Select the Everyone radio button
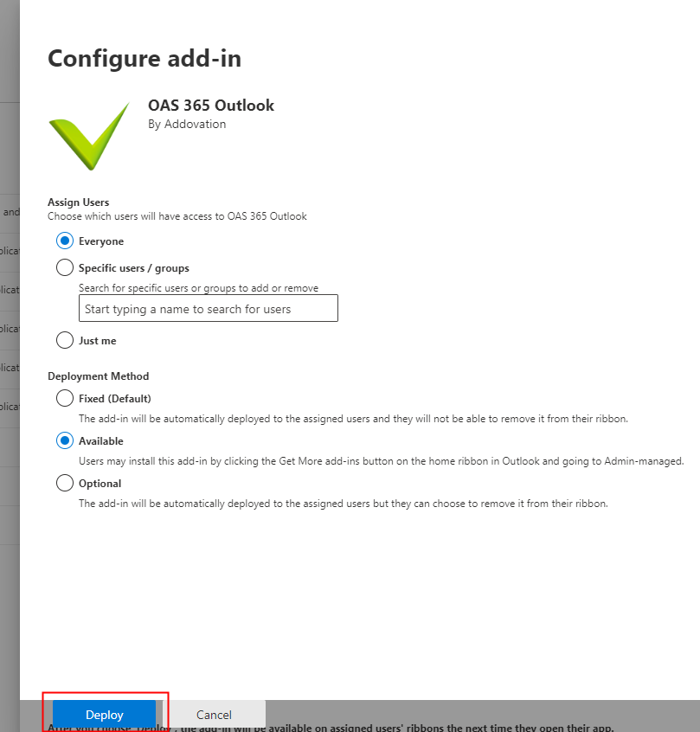Screen dimensions: 700x732 (64, 241)
